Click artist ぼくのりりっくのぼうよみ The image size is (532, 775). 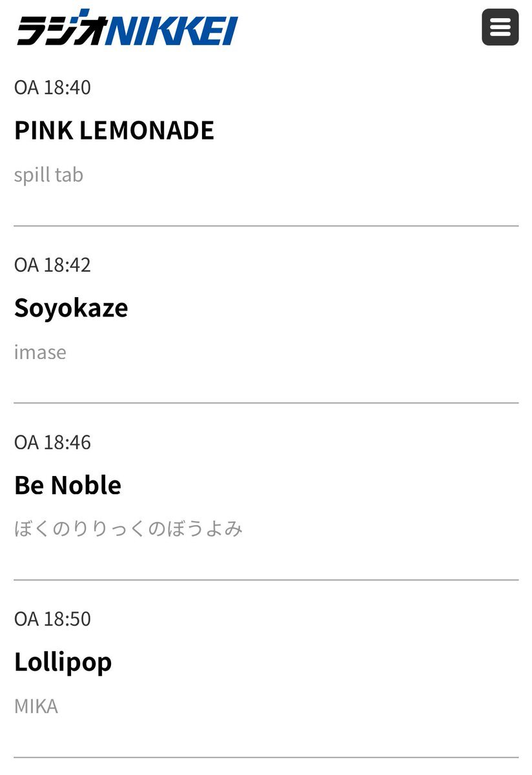[128, 530]
